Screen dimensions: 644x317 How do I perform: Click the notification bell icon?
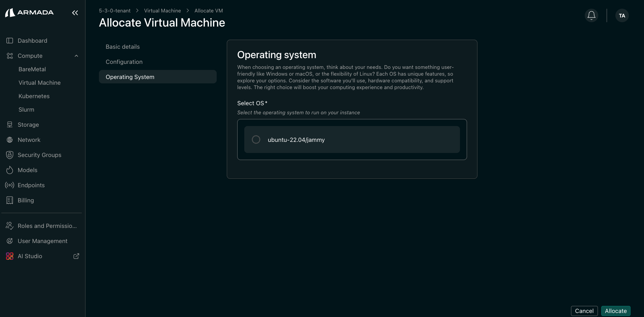pyautogui.click(x=591, y=15)
